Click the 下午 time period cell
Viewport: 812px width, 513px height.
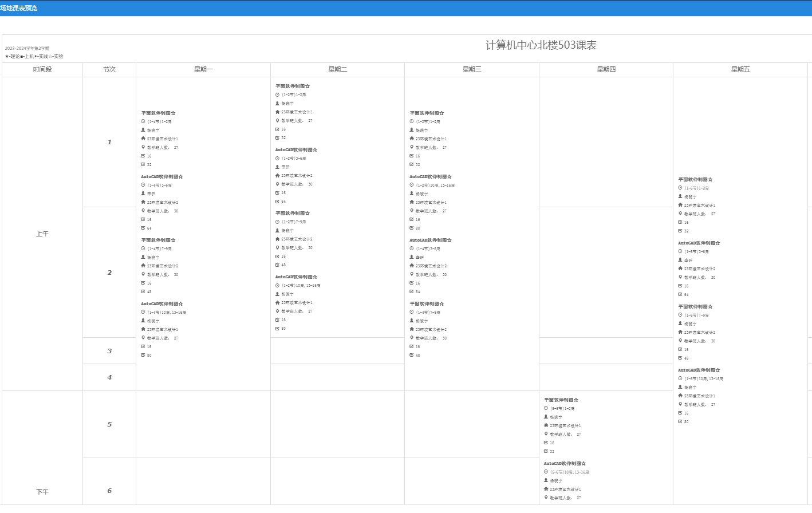click(42, 491)
